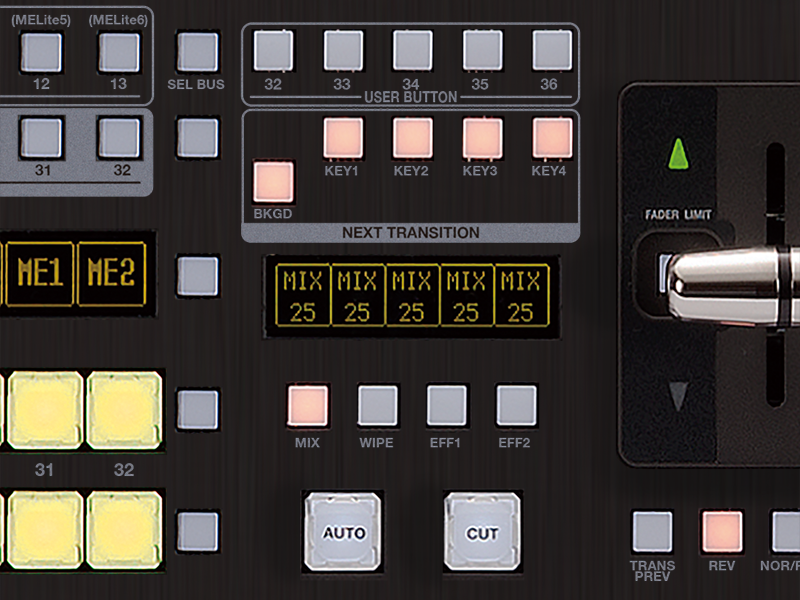
Task: Select the ME1 display tab
Action: click(42, 273)
